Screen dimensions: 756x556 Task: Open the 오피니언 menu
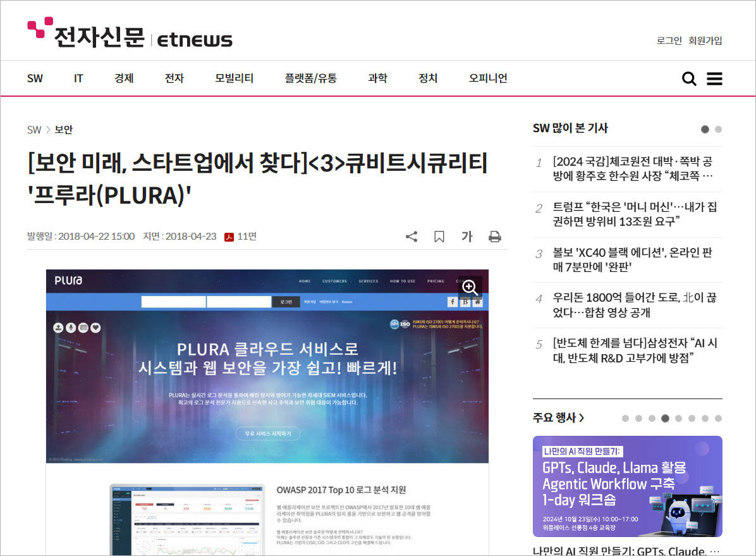pyautogui.click(x=488, y=78)
